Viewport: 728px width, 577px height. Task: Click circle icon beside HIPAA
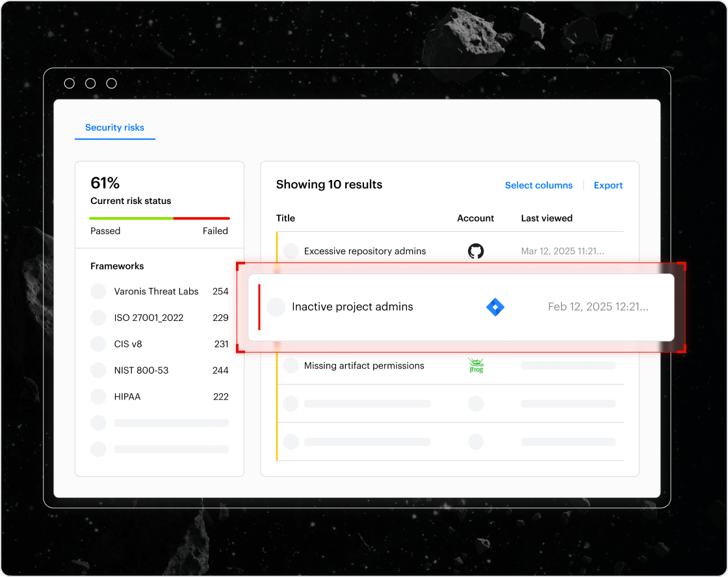tap(98, 396)
